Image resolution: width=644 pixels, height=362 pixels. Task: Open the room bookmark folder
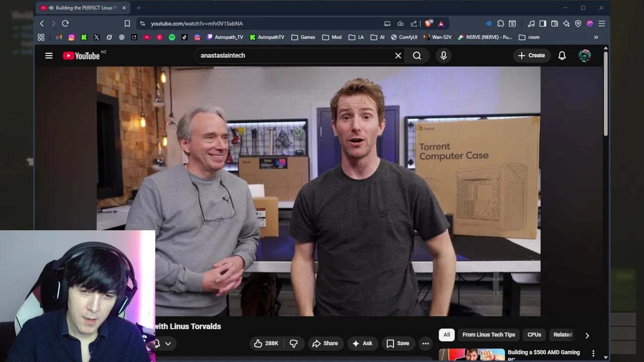(529, 37)
